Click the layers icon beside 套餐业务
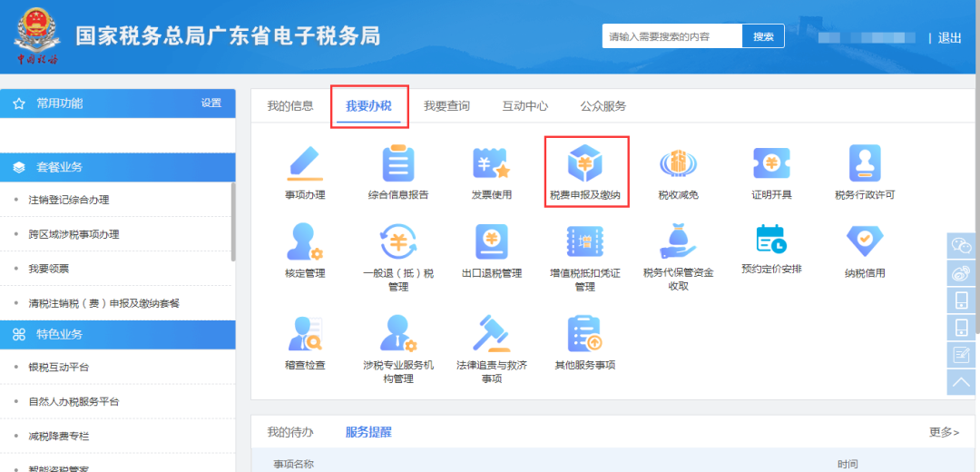 coord(19,168)
